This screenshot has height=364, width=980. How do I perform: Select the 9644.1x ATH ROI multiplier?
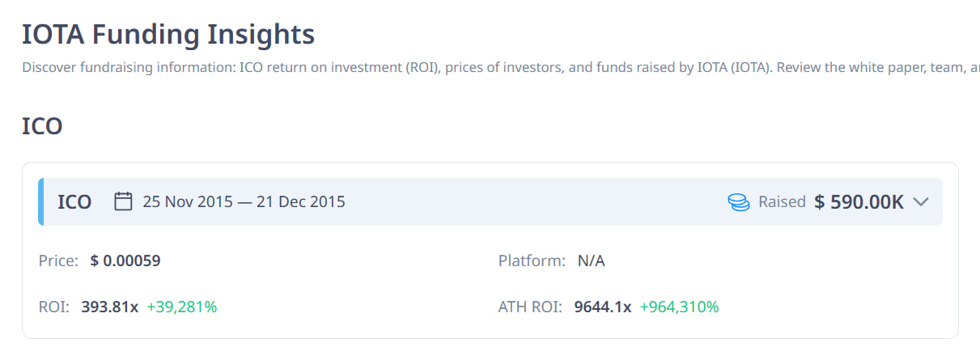point(602,307)
